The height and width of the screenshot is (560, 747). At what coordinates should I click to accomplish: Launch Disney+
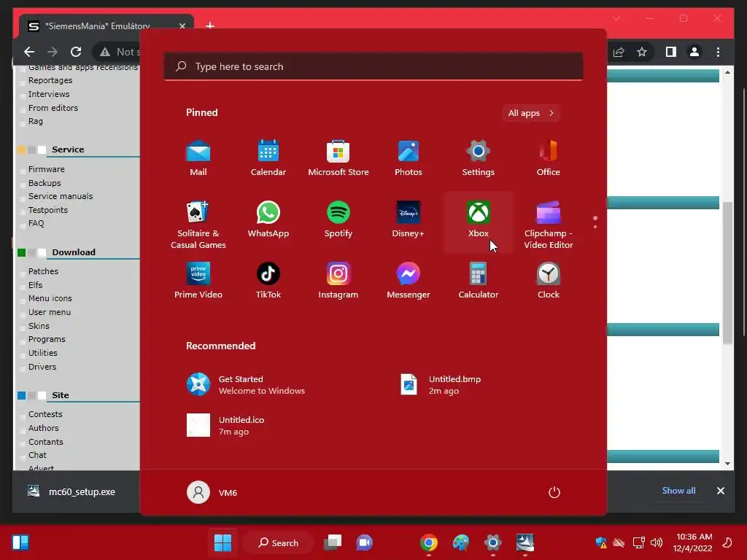point(409,220)
